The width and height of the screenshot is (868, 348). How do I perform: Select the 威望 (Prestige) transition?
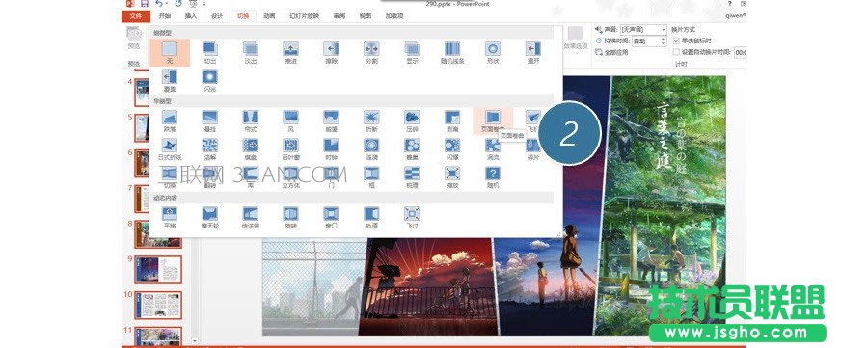coord(331,121)
